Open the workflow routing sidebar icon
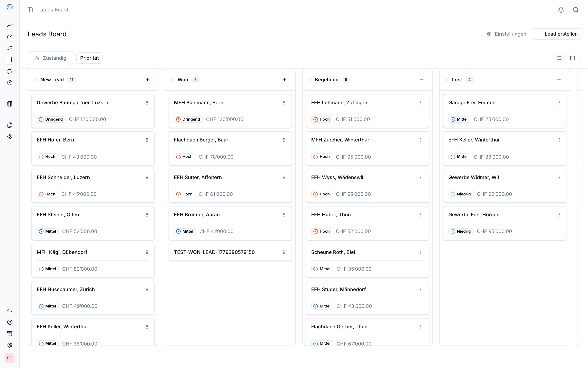The image size is (588, 368). coord(10,71)
